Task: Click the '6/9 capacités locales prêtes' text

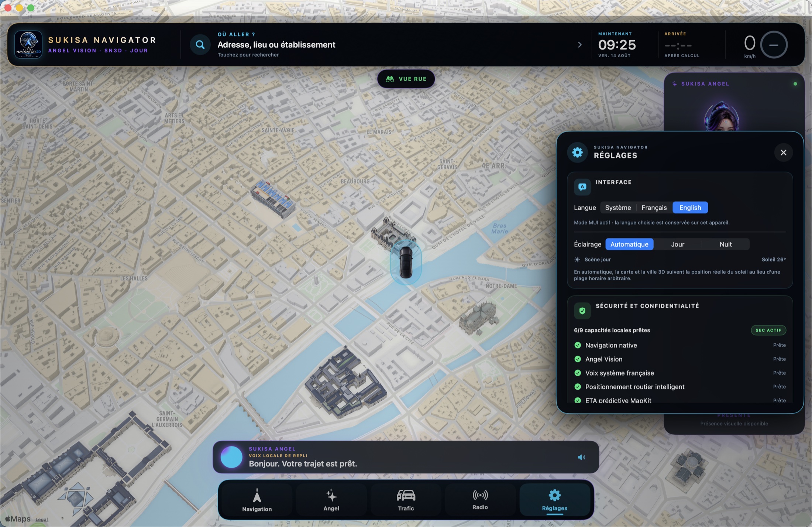Action: point(612,330)
